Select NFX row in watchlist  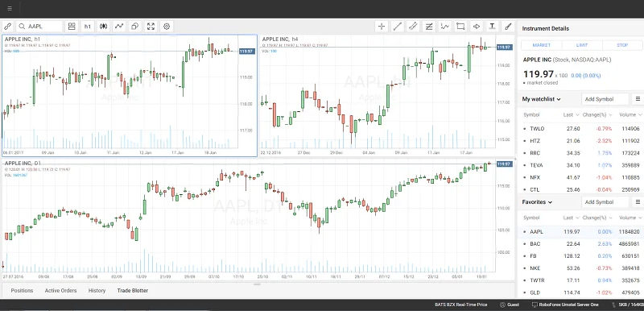pos(581,178)
